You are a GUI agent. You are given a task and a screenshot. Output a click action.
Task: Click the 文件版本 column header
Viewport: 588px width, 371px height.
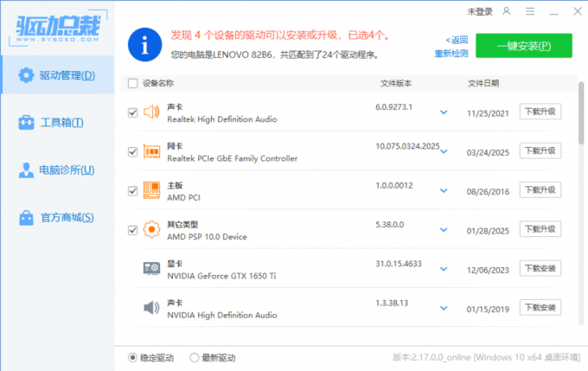click(396, 83)
